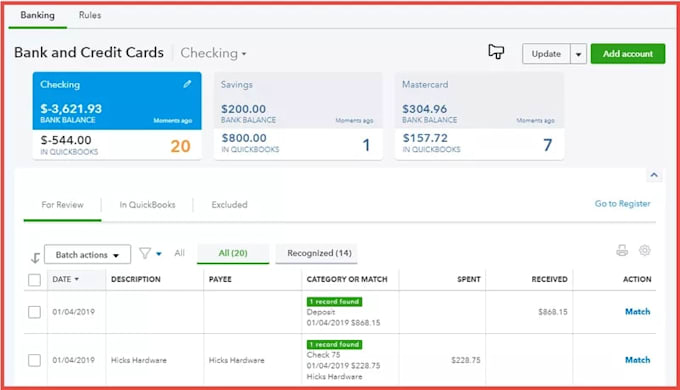Click the batch sort arrow icon beside Batch actions
The height and width of the screenshot is (390, 680).
click(x=35, y=258)
